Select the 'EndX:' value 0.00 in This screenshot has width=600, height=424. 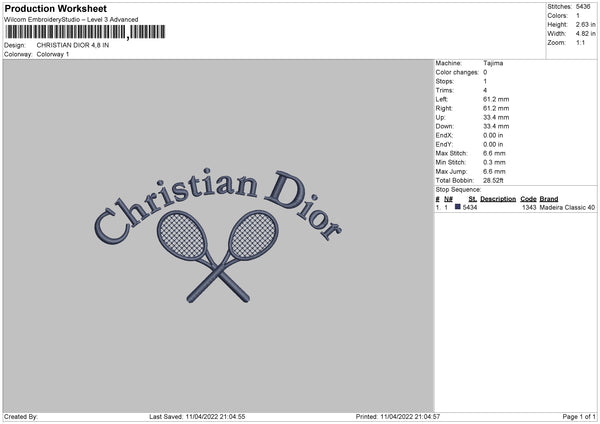click(x=493, y=135)
